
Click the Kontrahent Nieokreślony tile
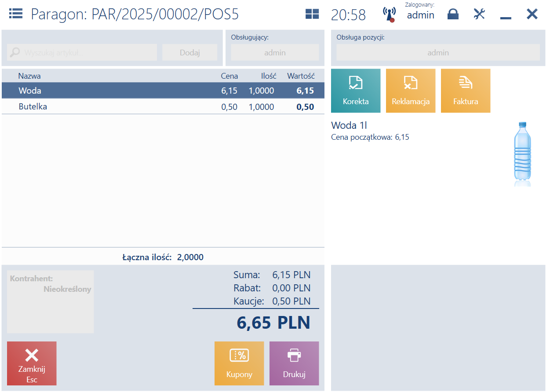click(x=51, y=301)
